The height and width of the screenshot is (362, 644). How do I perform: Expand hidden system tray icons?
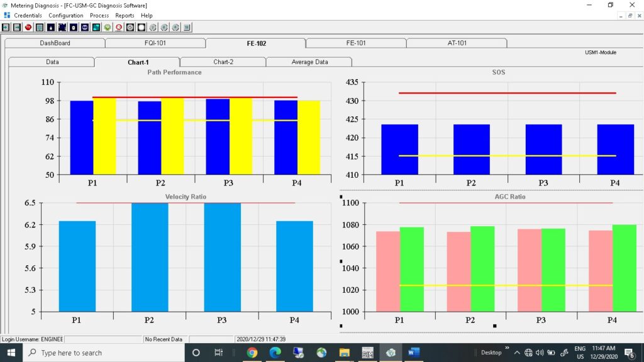518,353
